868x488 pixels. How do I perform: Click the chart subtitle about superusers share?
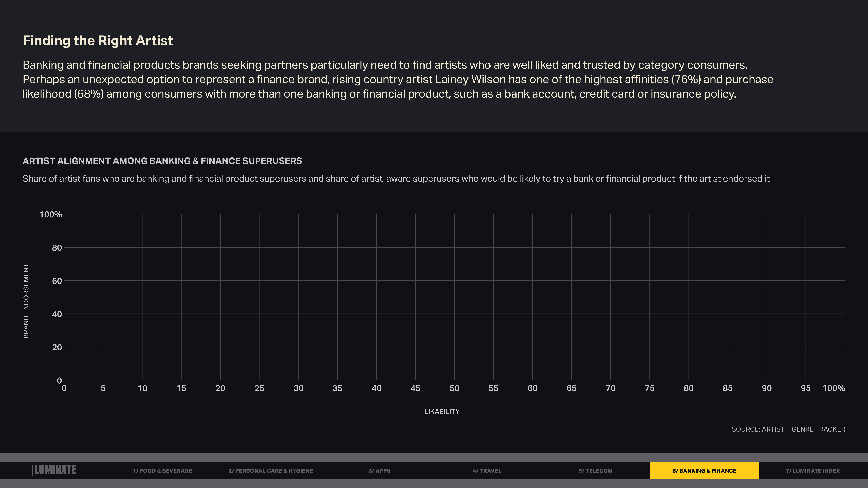point(396,178)
